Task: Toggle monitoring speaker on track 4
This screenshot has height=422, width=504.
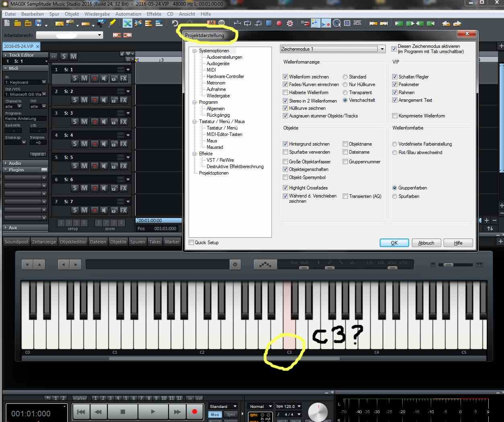Action: [x=104, y=144]
